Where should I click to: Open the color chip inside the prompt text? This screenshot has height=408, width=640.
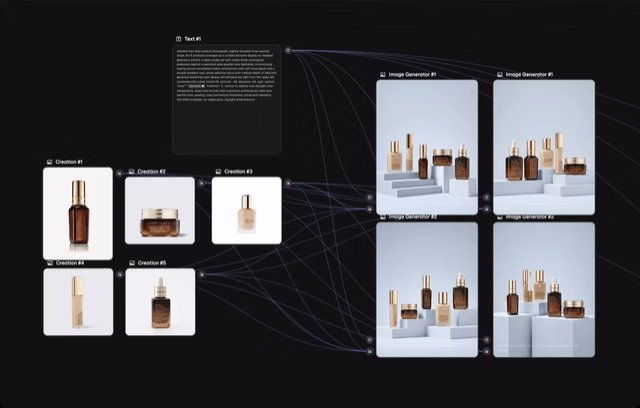click(x=196, y=86)
